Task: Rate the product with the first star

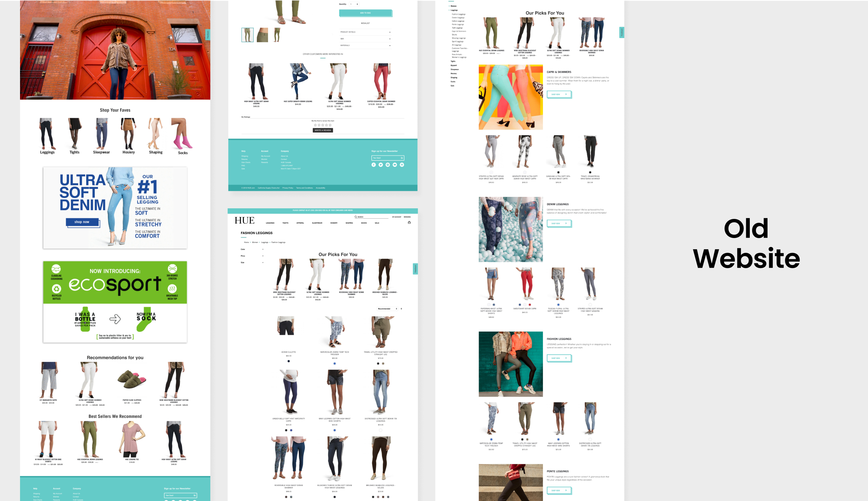Action: [x=315, y=125]
